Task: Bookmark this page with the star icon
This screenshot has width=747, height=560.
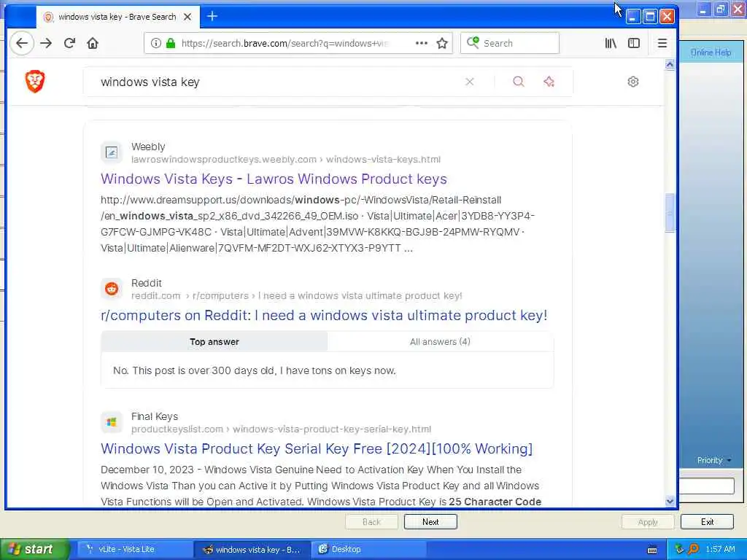Action: tap(442, 43)
